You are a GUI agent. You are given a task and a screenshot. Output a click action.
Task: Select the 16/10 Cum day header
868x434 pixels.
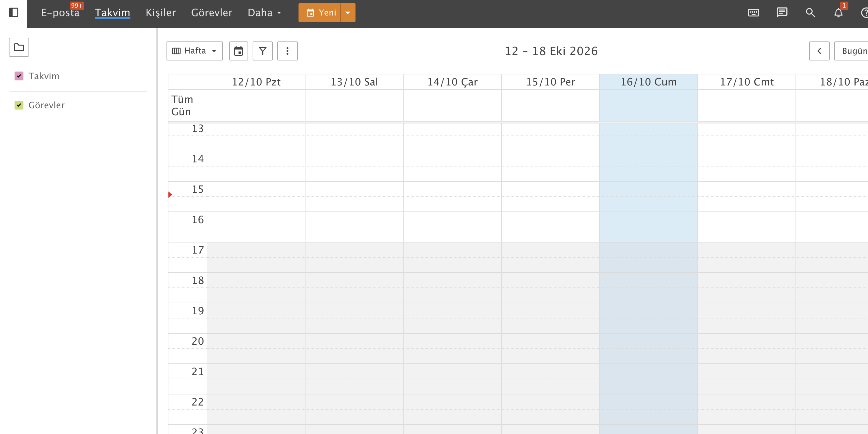click(x=649, y=82)
